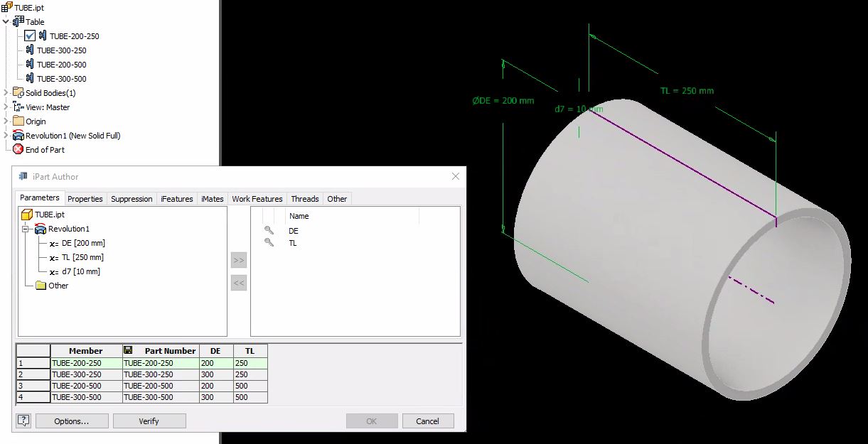
Task: Click the Verify button
Action: (149, 421)
